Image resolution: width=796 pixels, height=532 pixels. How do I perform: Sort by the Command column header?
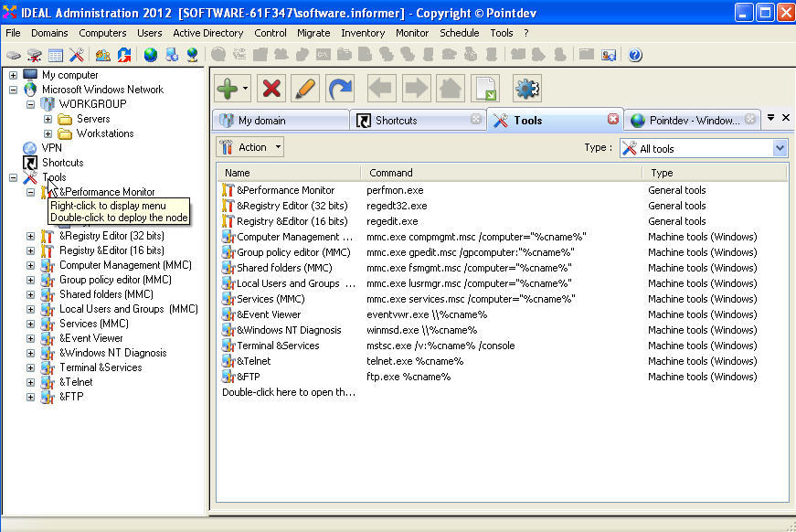click(502, 173)
